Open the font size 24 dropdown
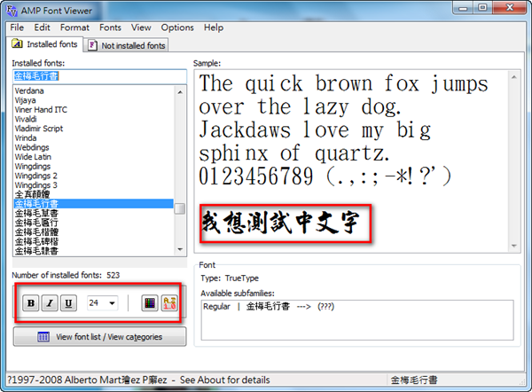 point(113,303)
